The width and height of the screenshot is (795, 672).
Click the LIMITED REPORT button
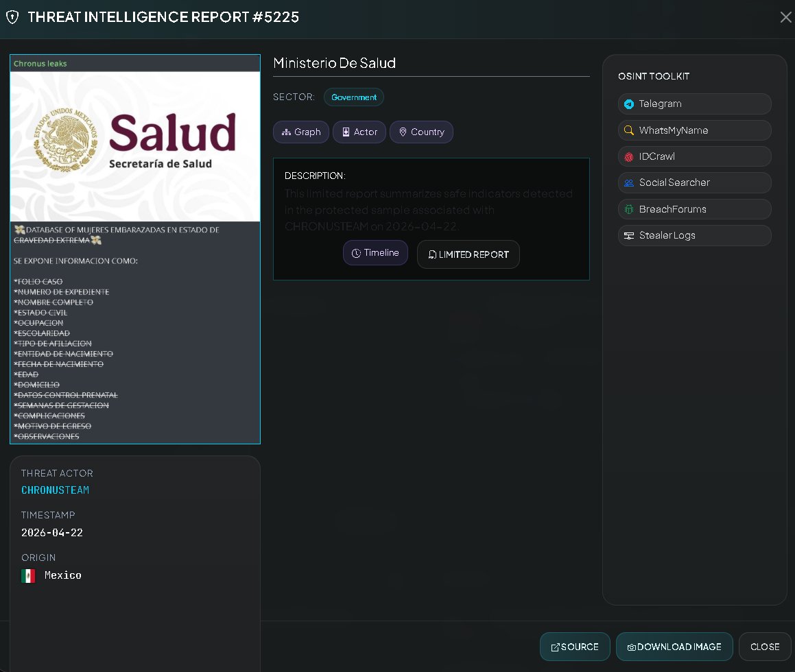(x=468, y=254)
